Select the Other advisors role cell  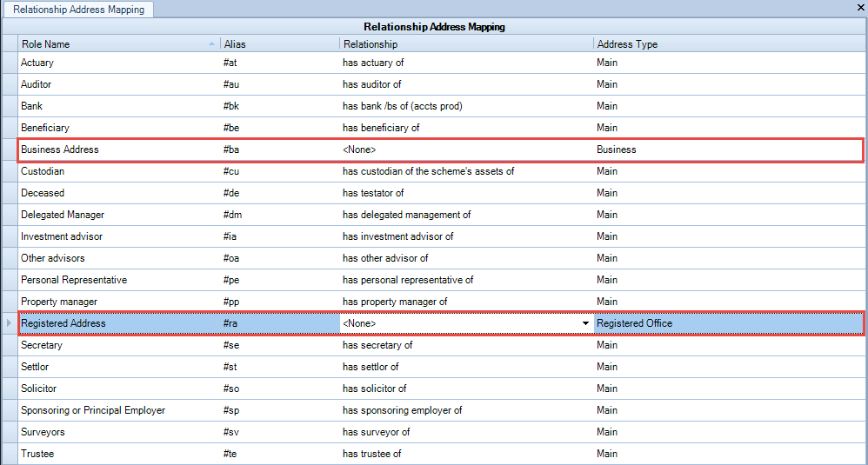pos(118,258)
